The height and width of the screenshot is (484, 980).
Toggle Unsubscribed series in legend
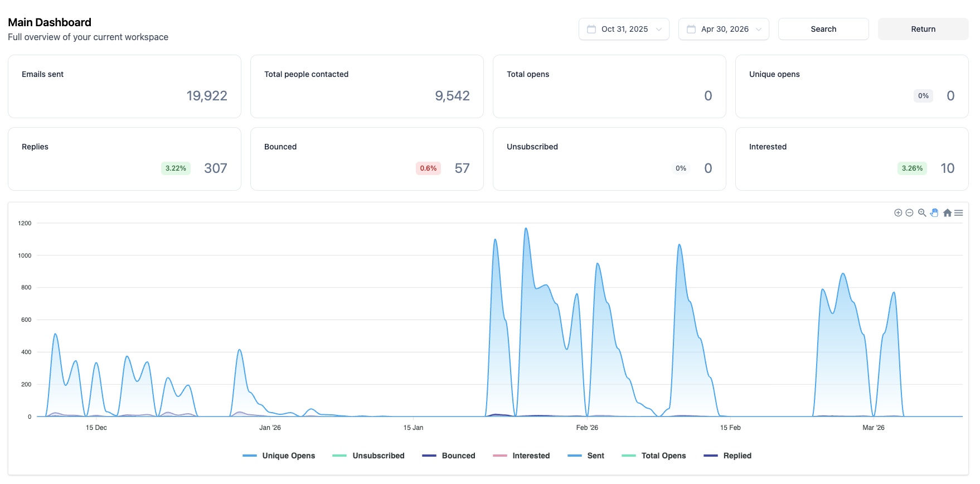[x=368, y=456]
